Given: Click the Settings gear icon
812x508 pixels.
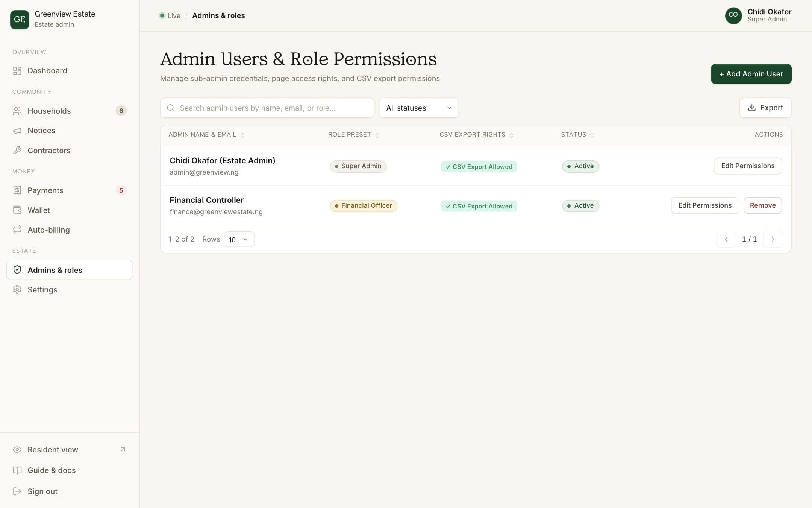Looking at the screenshot, I should click(17, 289).
